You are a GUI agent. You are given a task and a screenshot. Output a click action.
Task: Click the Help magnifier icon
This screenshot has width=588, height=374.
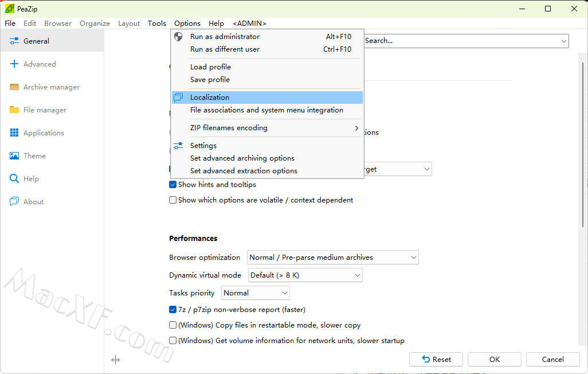click(x=14, y=178)
